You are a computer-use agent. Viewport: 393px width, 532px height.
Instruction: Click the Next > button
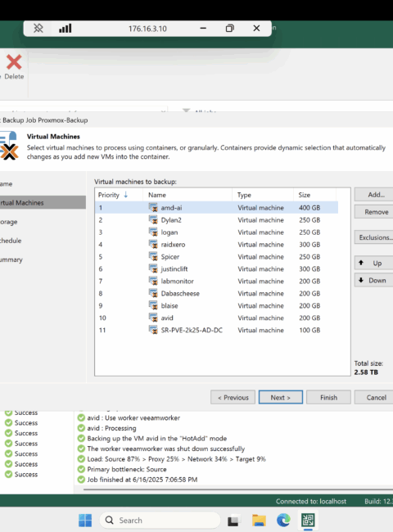[281, 397]
